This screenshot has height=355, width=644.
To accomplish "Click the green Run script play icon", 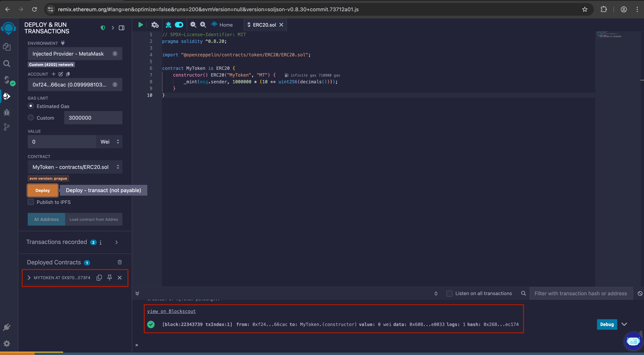I will point(140,25).
